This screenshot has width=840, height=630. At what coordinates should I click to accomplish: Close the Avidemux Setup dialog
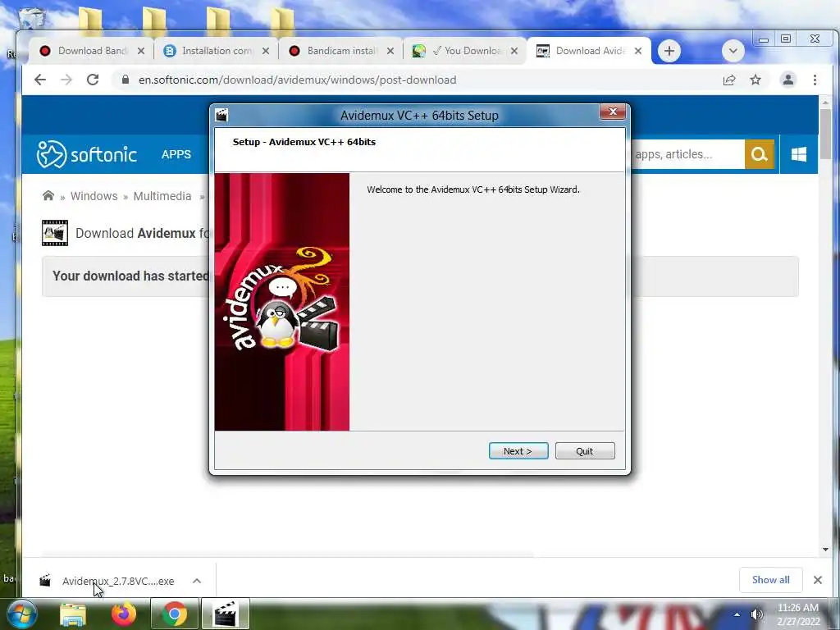(613, 112)
